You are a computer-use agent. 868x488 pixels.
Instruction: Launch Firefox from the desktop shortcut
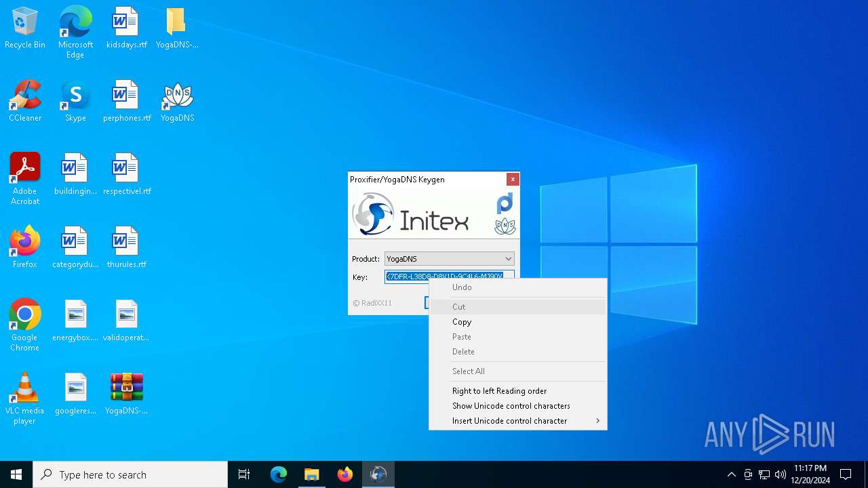coord(25,248)
